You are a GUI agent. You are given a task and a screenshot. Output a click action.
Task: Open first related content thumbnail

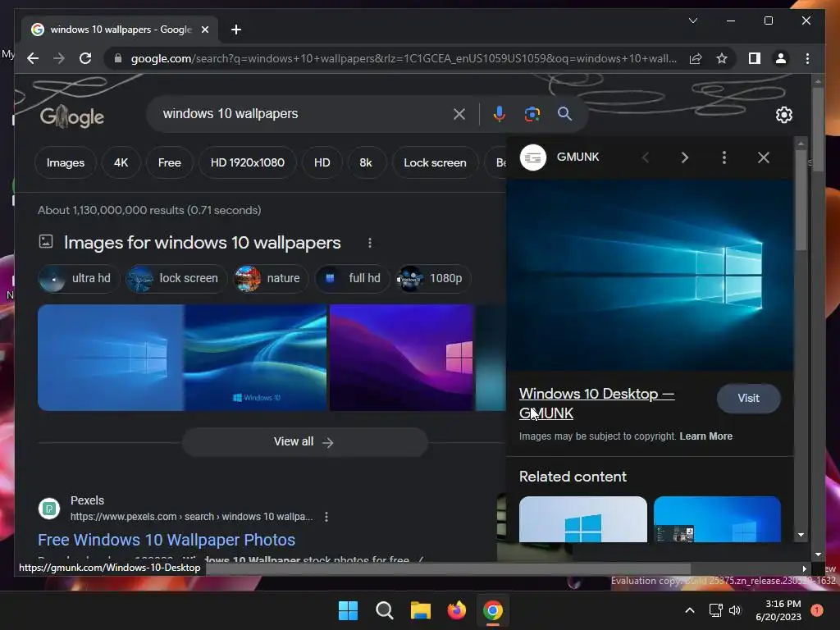(583, 519)
